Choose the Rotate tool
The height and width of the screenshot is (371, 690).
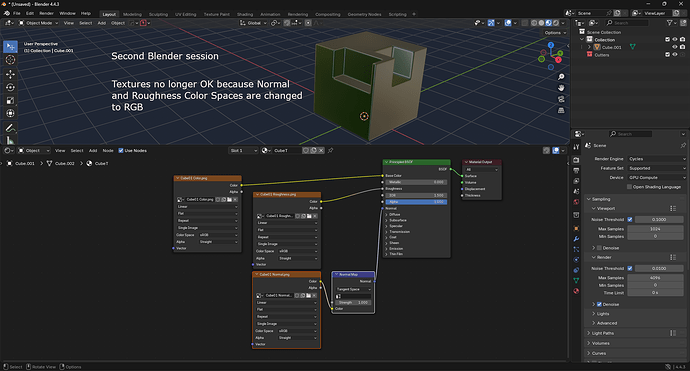click(10, 87)
